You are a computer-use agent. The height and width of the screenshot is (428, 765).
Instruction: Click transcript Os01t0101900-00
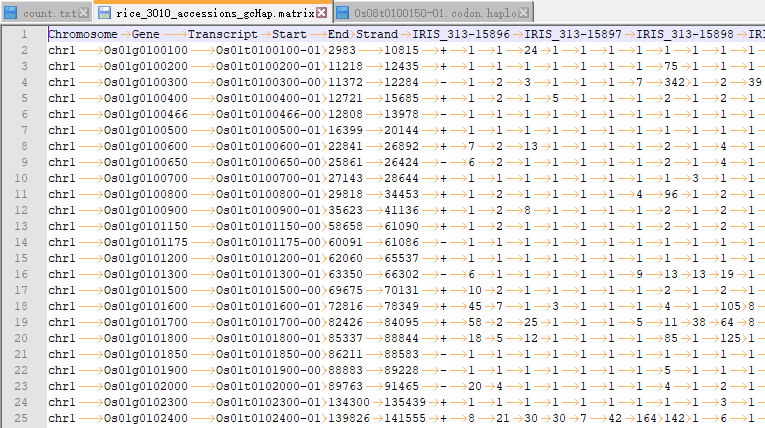pos(268,370)
